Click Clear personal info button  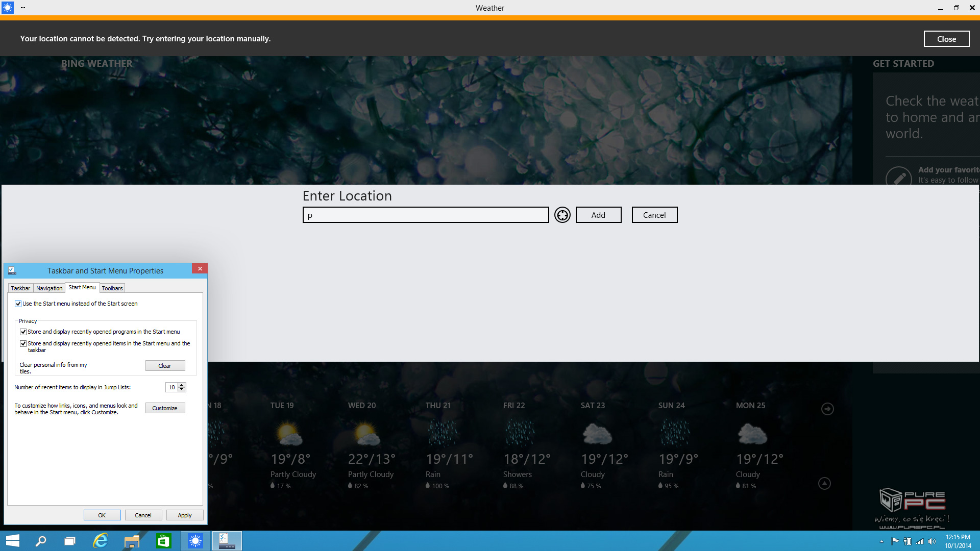click(165, 366)
